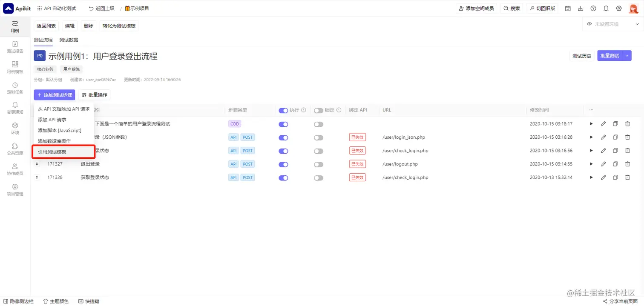Click 添加空间成员 button

pyautogui.click(x=476, y=9)
